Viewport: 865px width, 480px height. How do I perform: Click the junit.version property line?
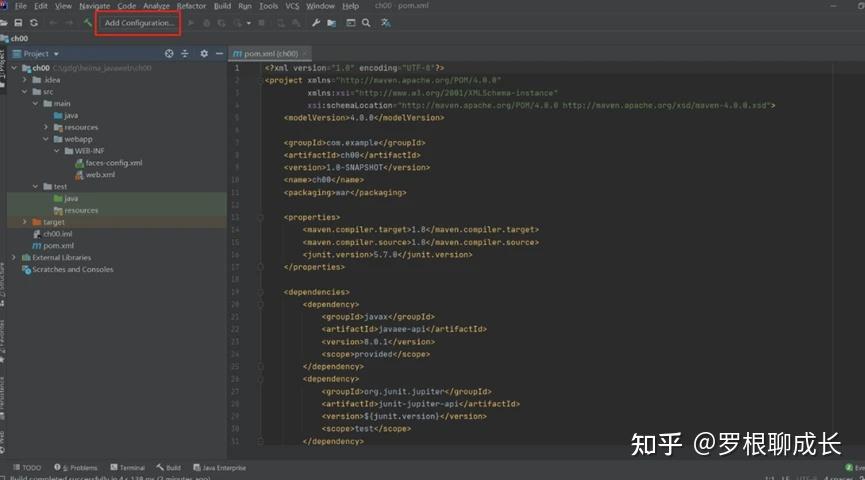[x=387, y=254]
